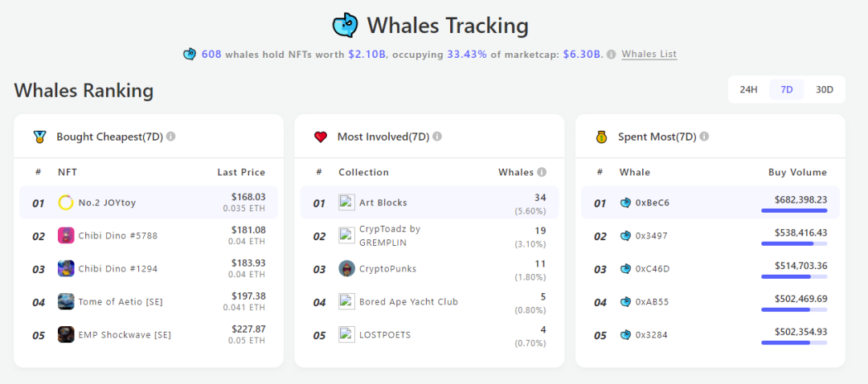Screen dimensions: 868x384
Task: Click volume bar under $538,416.43
Action: [x=794, y=243]
